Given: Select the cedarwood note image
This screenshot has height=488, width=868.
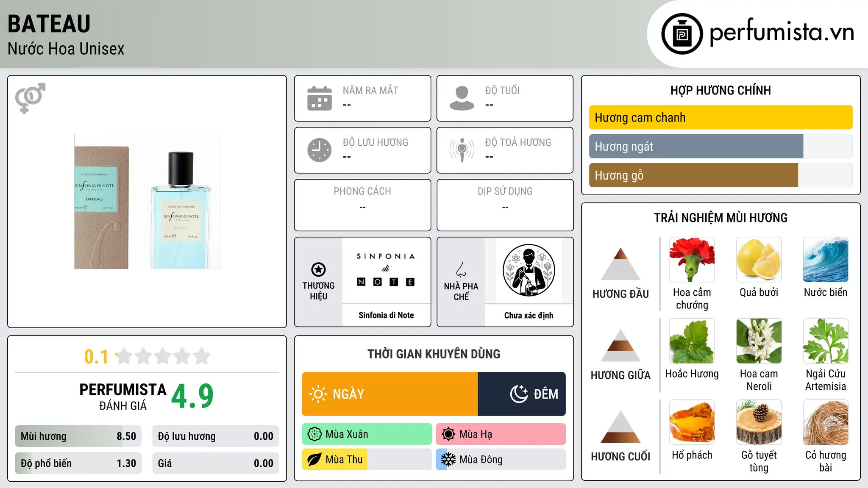Looking at the screenshot, I should (x=759, y=422).
